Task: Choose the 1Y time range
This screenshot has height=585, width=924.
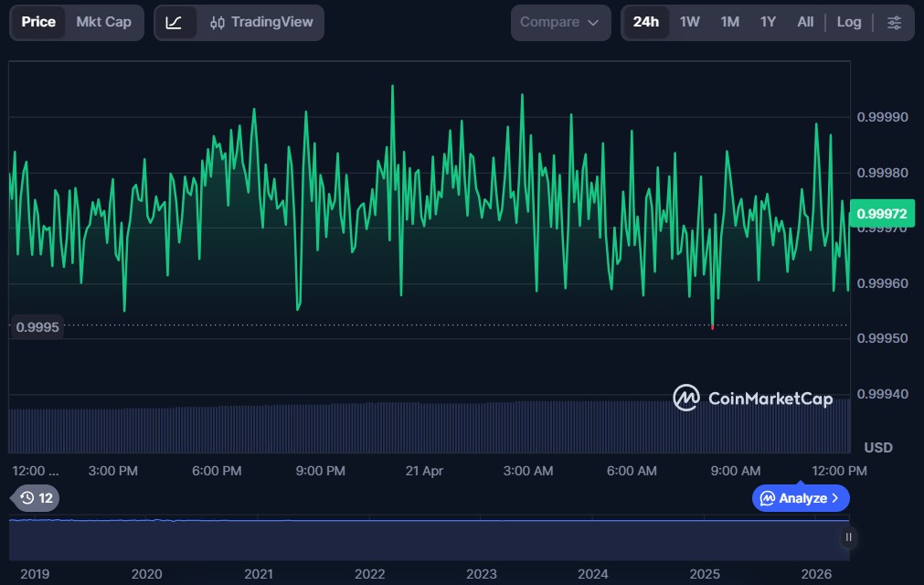Action: 768,23
